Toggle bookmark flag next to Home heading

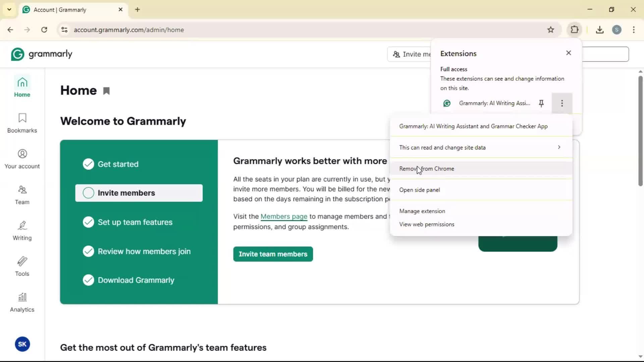click(x=107, y=91)
